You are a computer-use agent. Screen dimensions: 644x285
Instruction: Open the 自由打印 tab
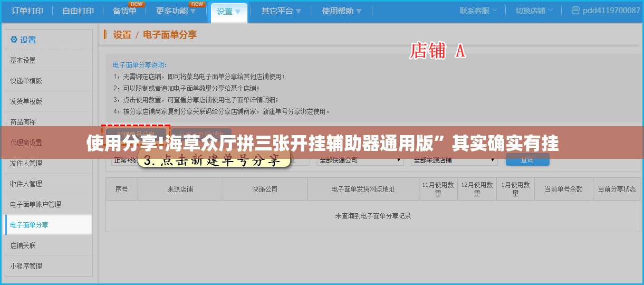pos(78,11)
